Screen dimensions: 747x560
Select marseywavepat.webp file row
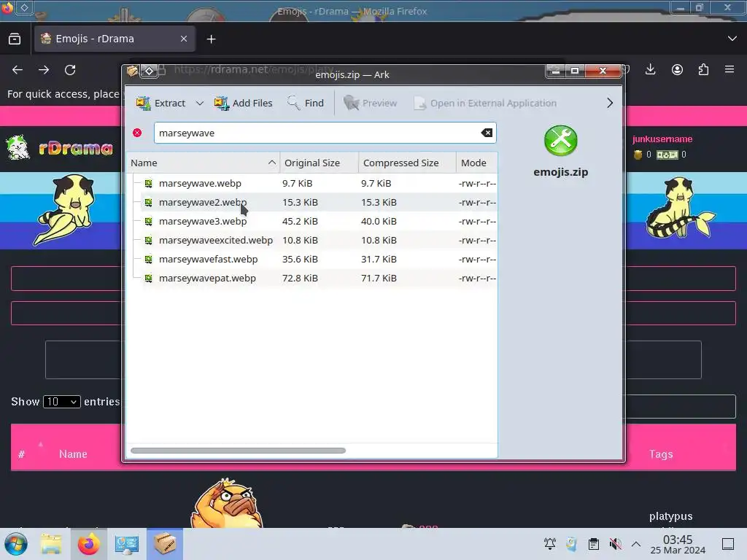coord(312,278)
